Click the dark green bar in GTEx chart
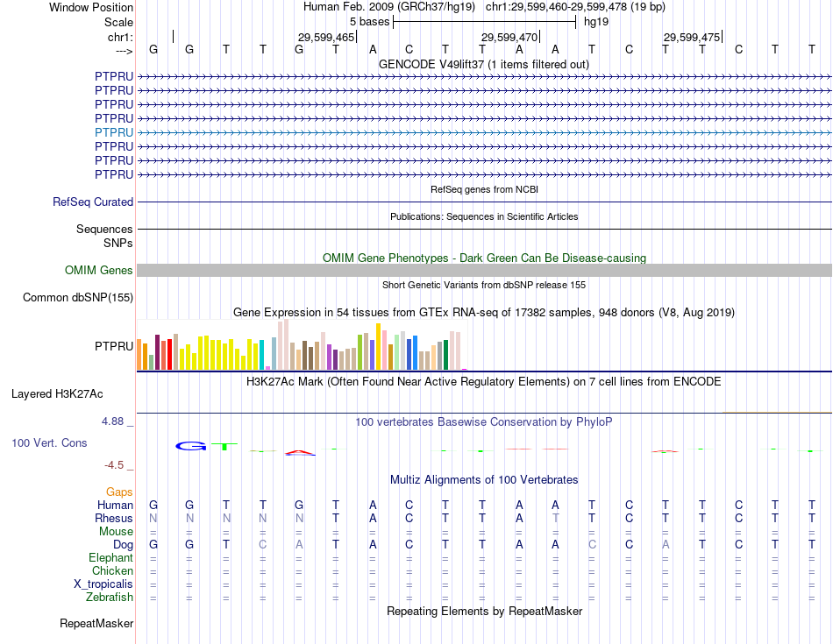 [x=446, y=355]
